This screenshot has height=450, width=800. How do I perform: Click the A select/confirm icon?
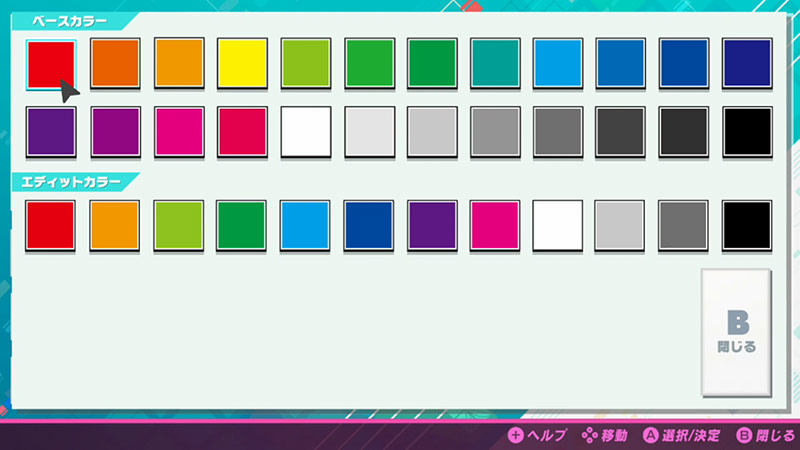653,435
